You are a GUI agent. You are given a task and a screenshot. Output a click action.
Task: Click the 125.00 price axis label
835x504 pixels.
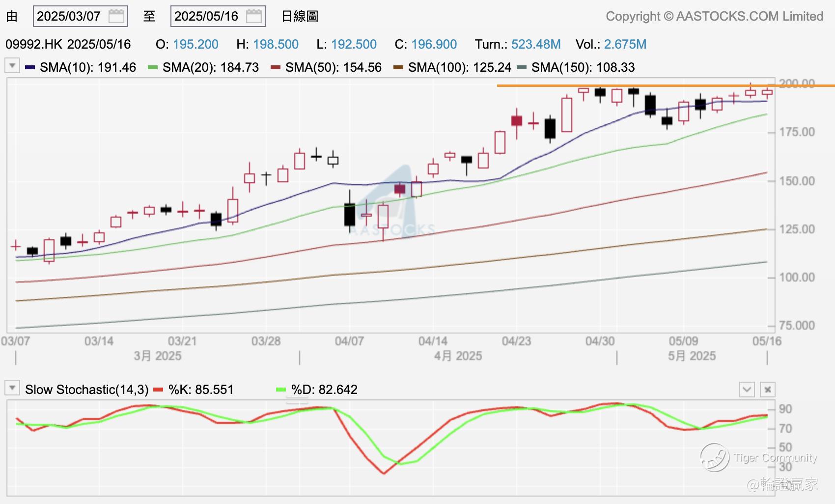point(797,229)
